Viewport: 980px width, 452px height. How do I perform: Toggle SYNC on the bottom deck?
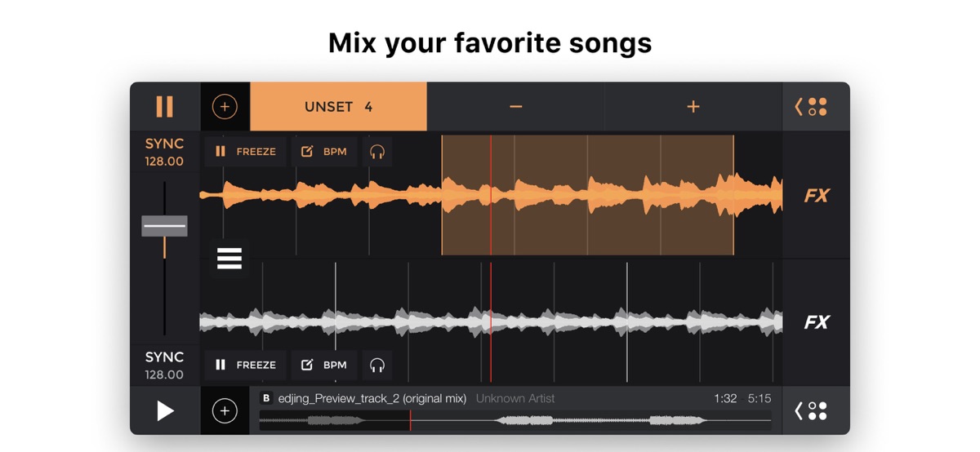164,366
